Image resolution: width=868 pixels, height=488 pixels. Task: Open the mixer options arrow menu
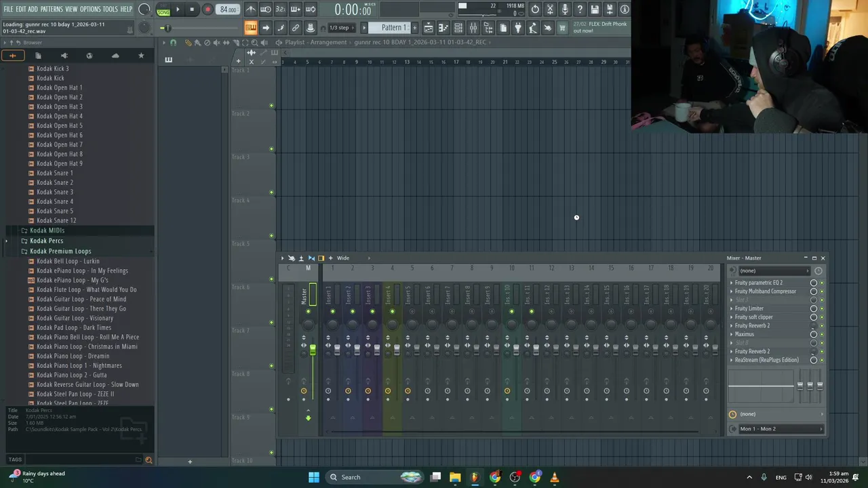(283, 258)
